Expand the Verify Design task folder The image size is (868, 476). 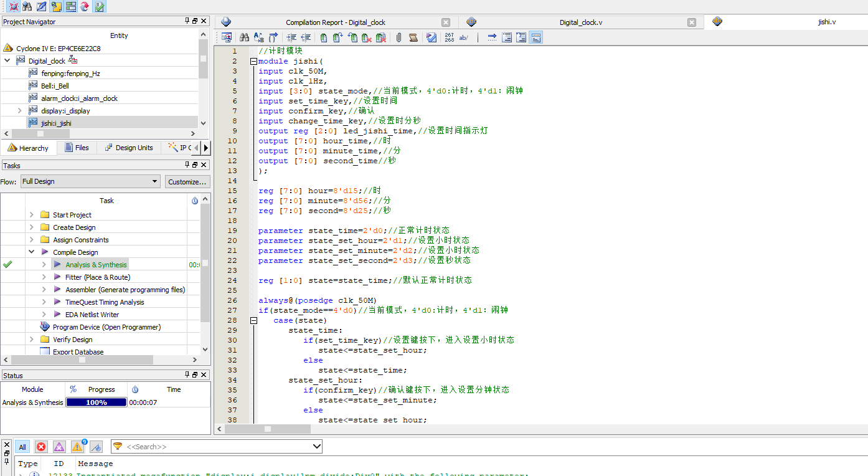pos(32,339)
